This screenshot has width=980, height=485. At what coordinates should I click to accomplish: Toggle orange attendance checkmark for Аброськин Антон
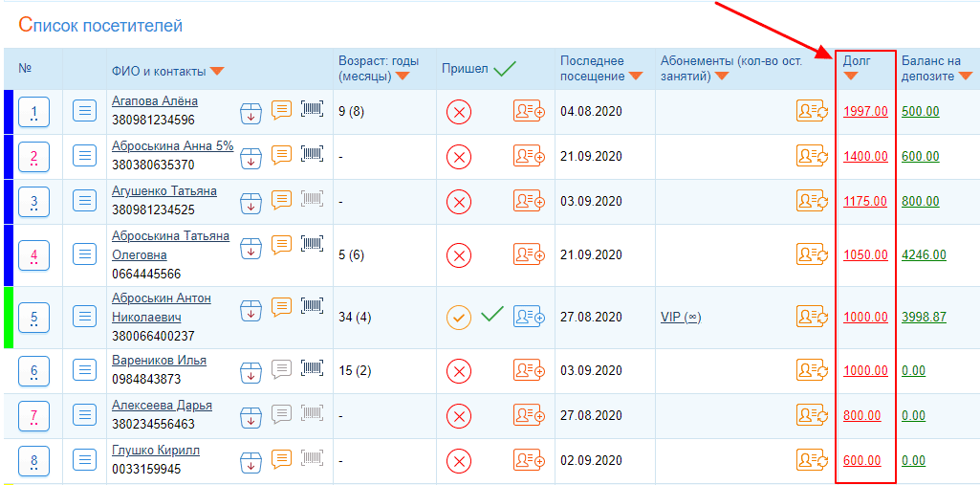click(459, 317)
